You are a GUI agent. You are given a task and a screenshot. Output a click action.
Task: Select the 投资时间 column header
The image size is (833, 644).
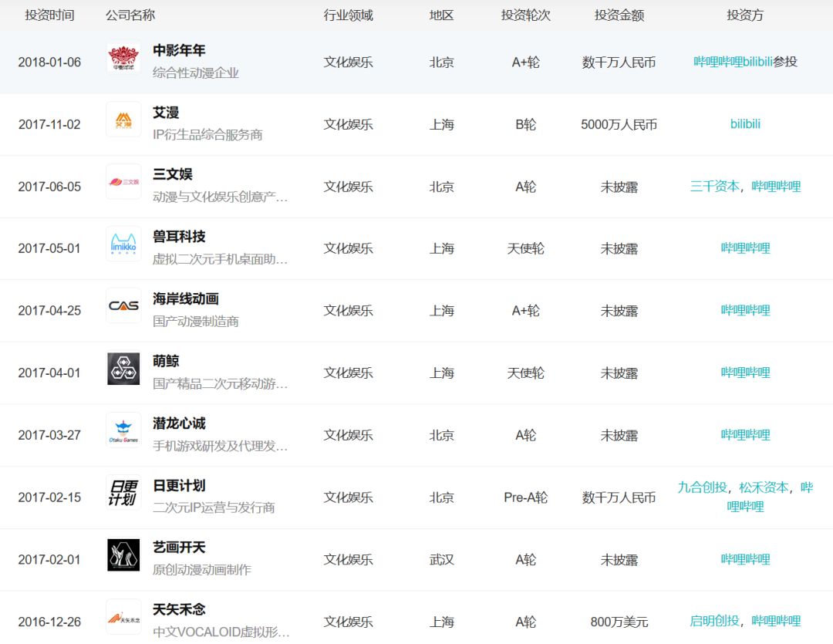pyautogui.click(x=49, y=15)
